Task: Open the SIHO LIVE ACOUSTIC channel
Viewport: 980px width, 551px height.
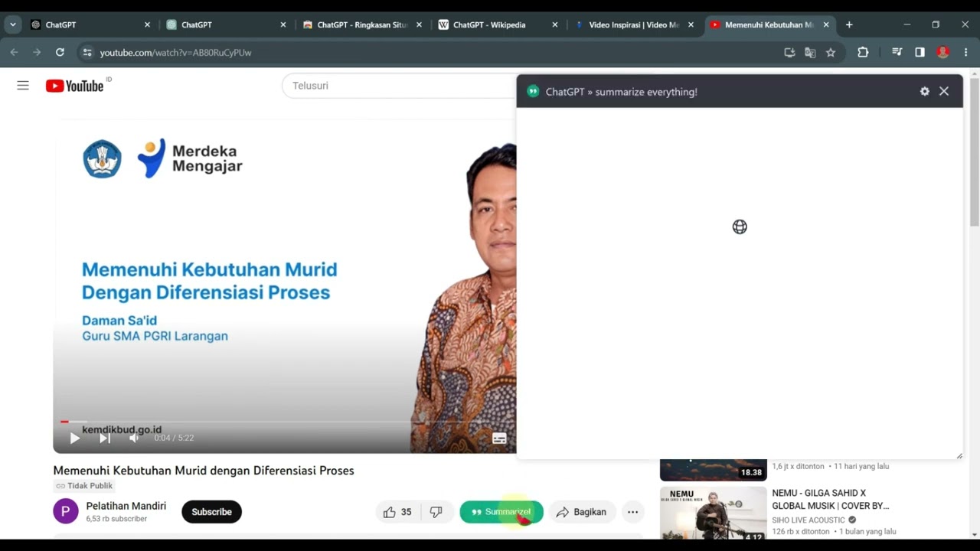Action: 808,520
